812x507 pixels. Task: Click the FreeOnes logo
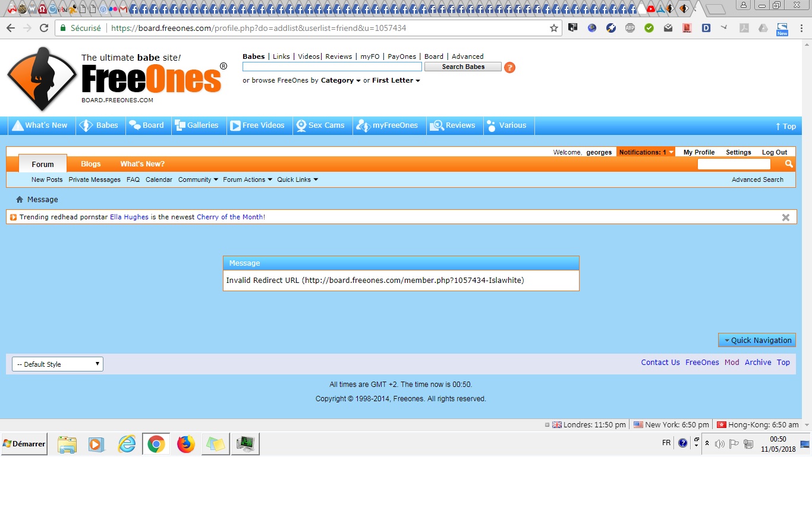[117, 78]
